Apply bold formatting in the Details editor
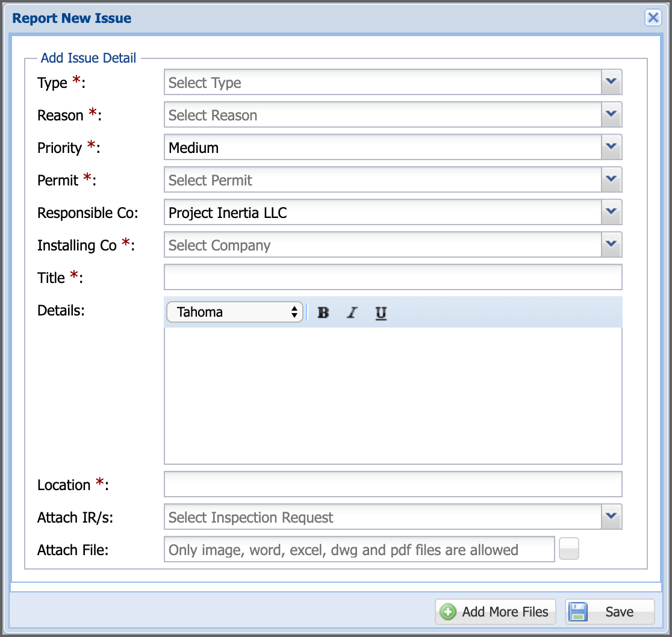This screenshot has height=637, width=672. point(323,312)
